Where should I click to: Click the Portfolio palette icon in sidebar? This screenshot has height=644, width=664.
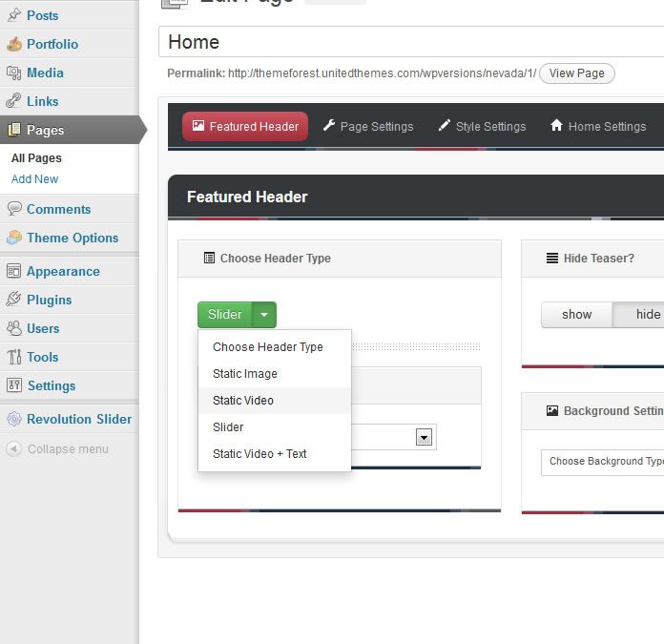[x=13, y=44]
